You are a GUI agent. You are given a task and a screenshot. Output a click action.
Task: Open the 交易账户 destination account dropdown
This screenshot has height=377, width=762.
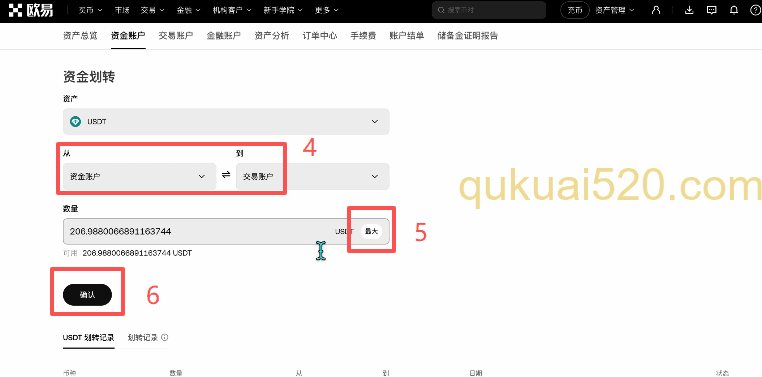coord(312,176)
